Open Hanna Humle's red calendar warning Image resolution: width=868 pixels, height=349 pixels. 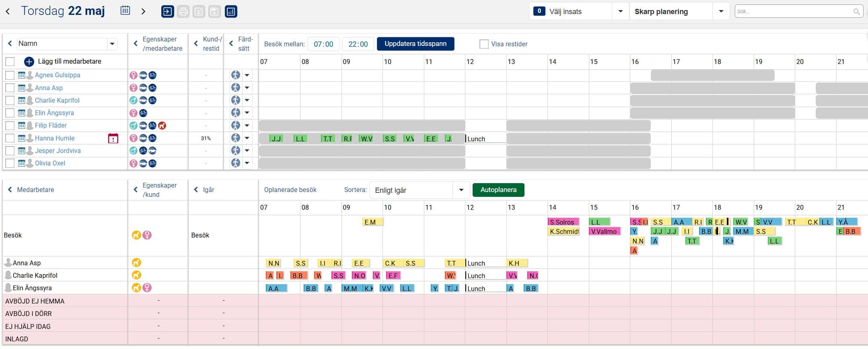113,138
